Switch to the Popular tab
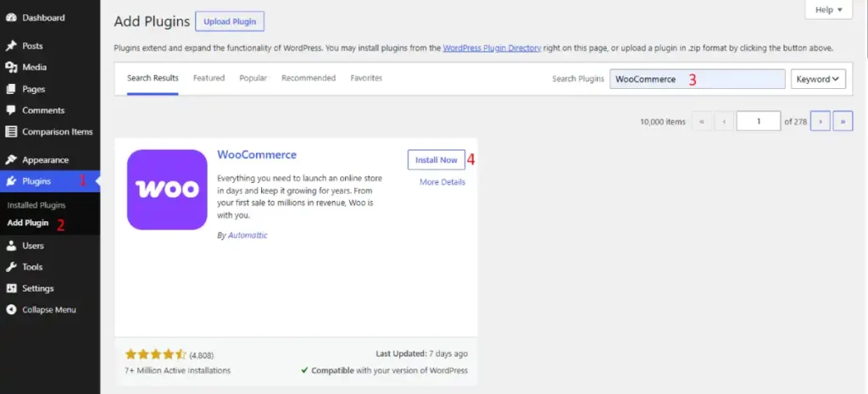The image size is (868, 394). point(253,79)
